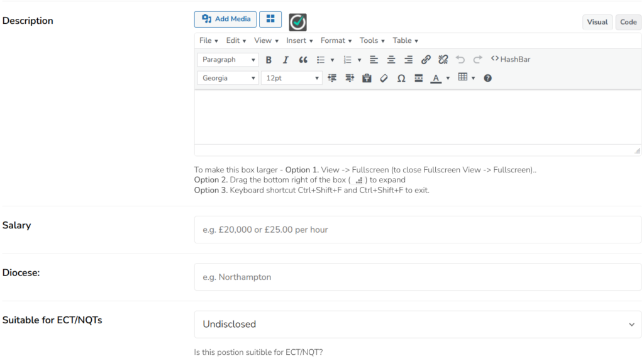Open the 12pt font size dropdown

tap(291, 79)
